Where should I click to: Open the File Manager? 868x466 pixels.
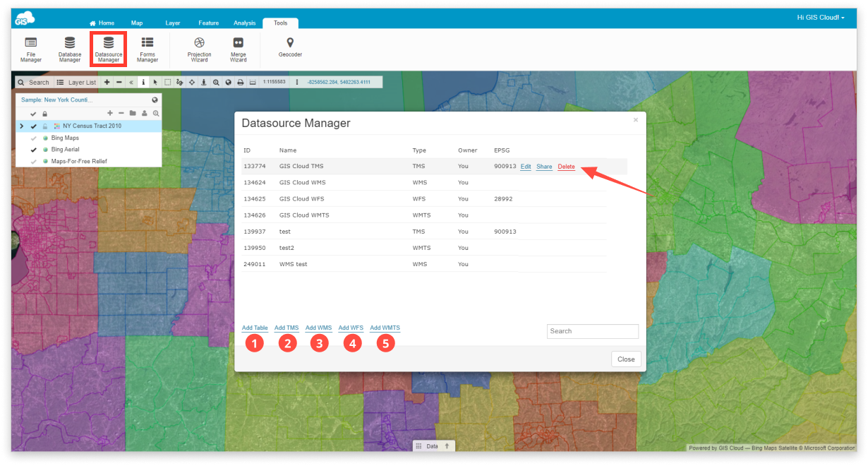(x=31, y=49)
